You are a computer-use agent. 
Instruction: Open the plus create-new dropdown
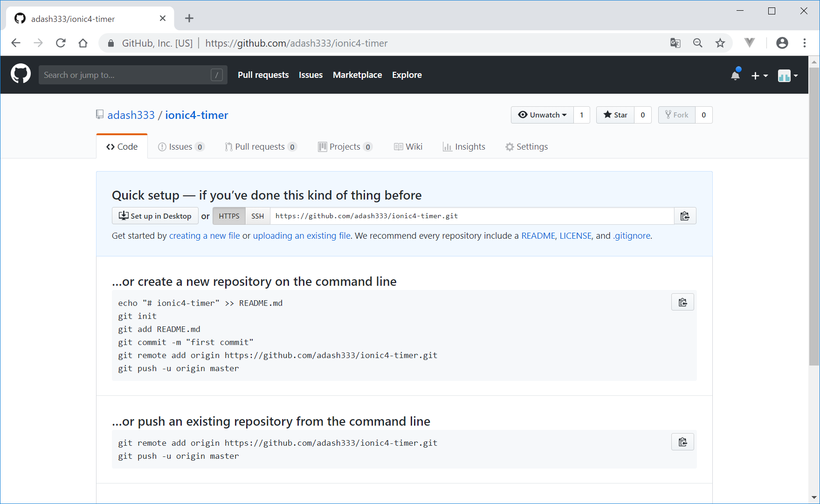(759, 76)
